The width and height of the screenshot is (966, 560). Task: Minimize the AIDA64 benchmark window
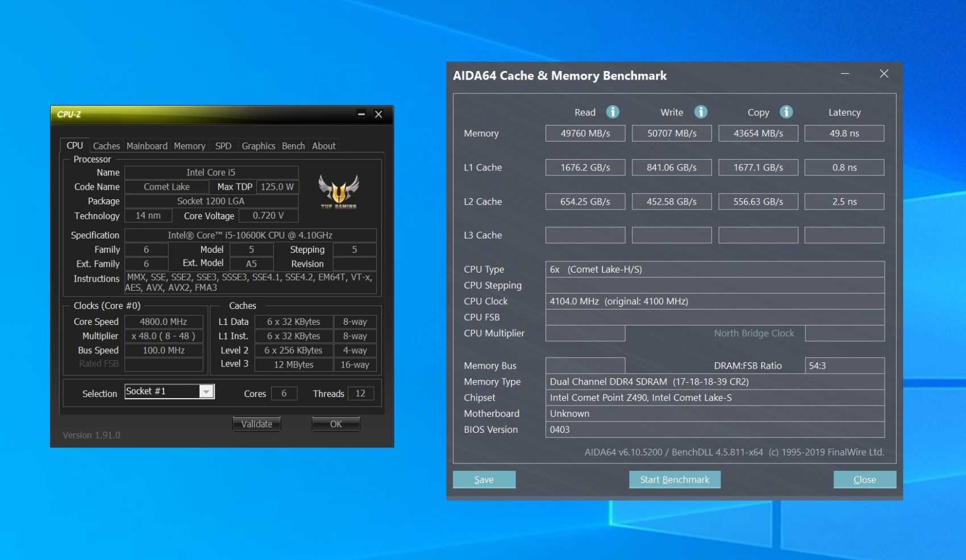[845, 74]
